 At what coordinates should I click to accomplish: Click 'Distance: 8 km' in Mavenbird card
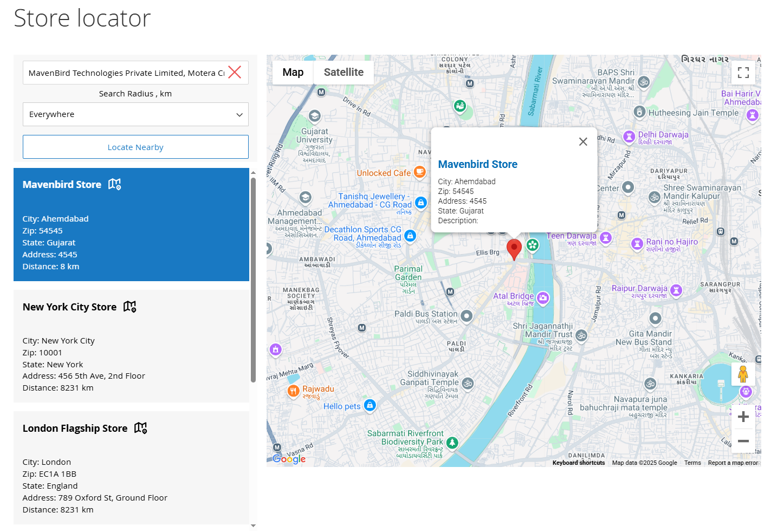tap(51, 267)
